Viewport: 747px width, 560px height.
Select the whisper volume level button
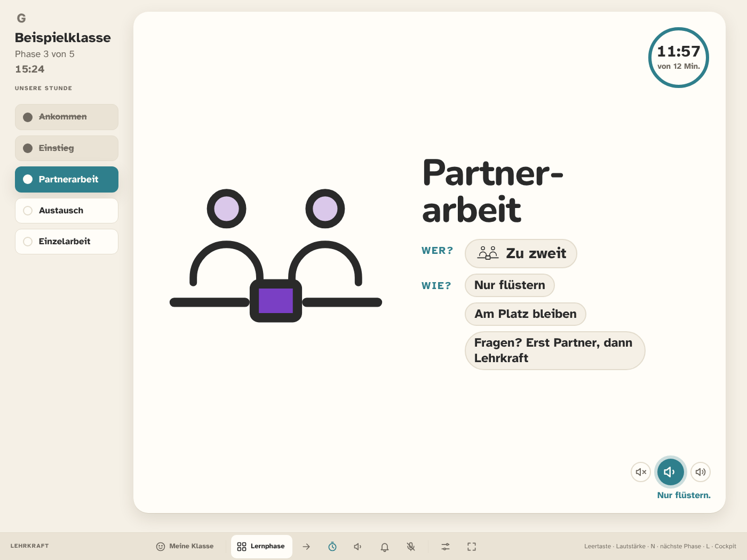pos(671,472)
